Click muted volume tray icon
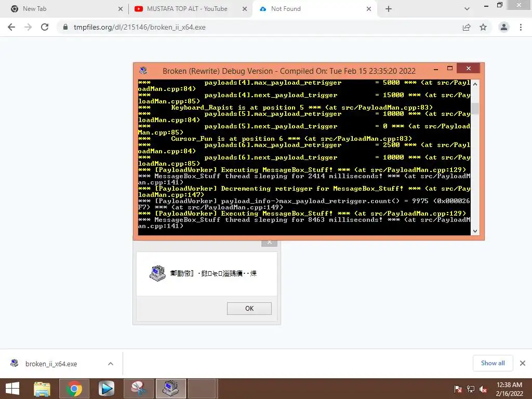 coord(483,389)
